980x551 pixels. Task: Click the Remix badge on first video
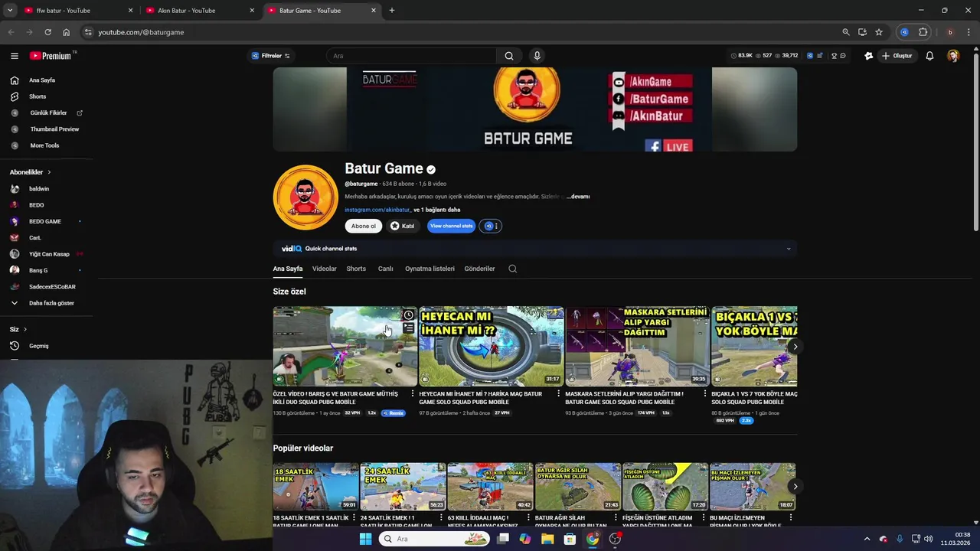point(394,413)
